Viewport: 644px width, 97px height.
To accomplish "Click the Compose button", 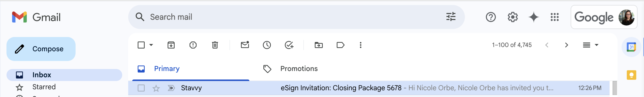I will [x=41, y=49].
